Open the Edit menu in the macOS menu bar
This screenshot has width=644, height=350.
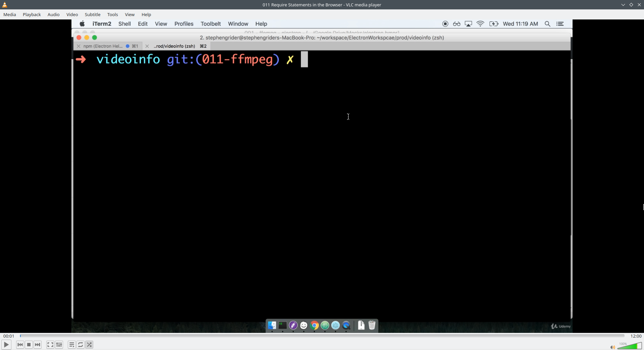click(x=143, y=24)
